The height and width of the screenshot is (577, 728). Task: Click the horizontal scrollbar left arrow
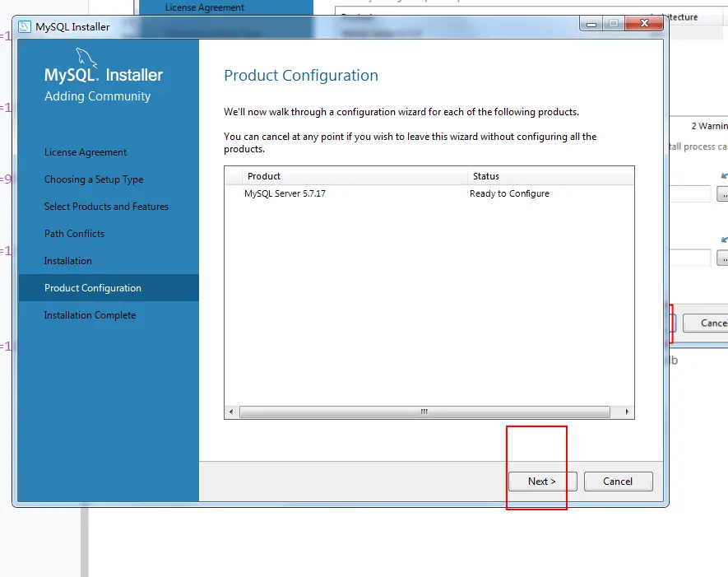click(x=232, y=412)
